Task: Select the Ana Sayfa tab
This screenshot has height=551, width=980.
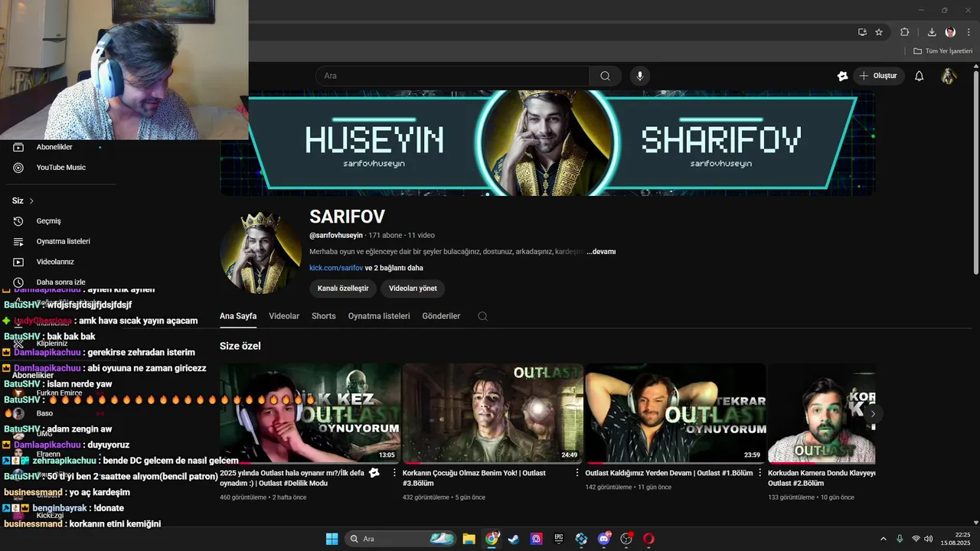Action: point(238,316)
